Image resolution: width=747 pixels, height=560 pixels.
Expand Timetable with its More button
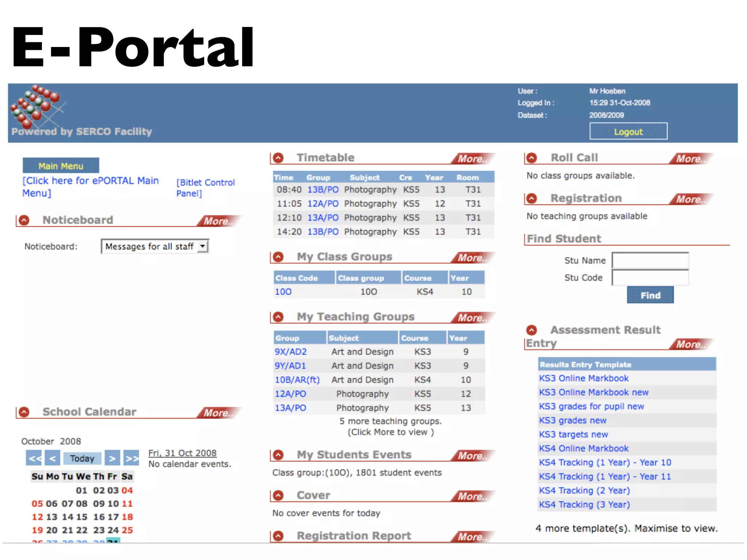click(472, 159)
